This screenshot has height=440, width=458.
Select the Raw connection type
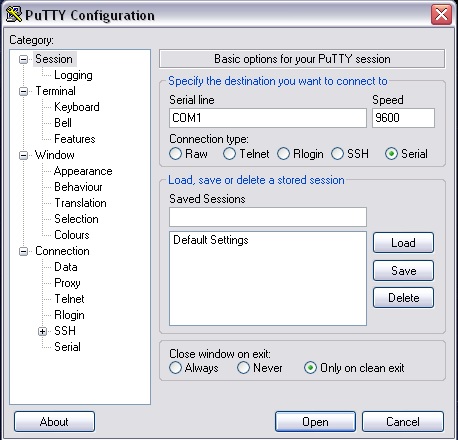point(175,154)
